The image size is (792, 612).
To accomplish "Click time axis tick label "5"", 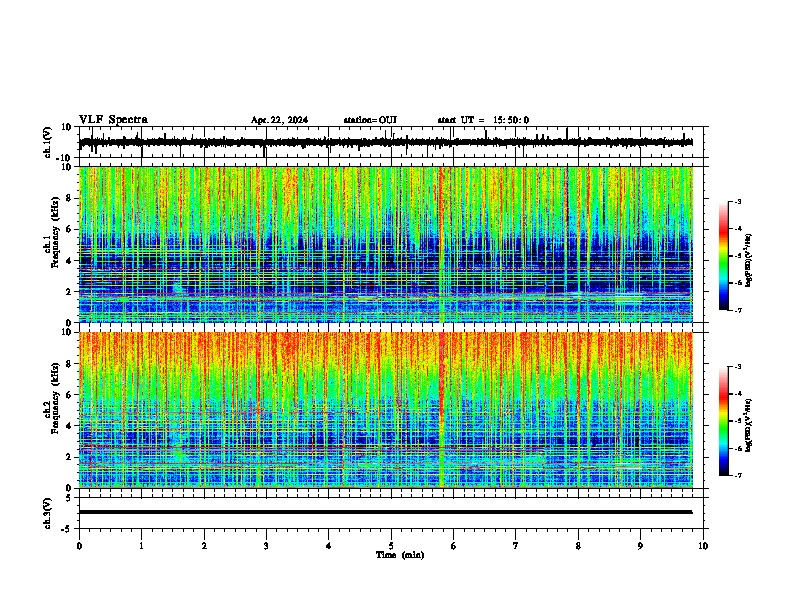I will click(x=391, y=546).
